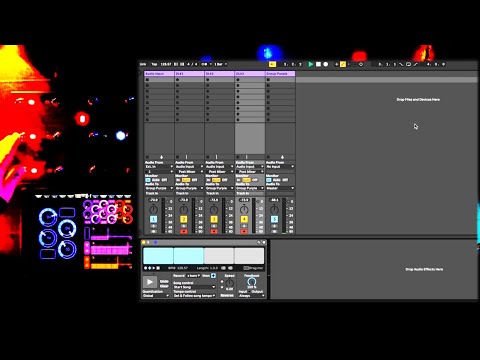480x360 pixels.
Task: Toggle Track Activator 3 button
Action: point(214,219)
